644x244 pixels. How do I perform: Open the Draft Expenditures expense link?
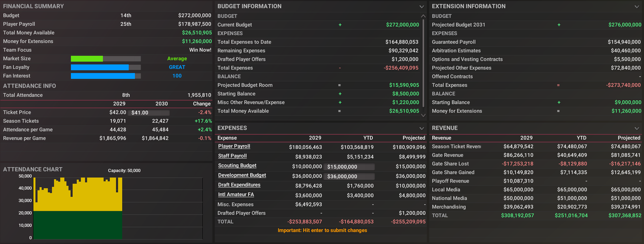point(239,185)
